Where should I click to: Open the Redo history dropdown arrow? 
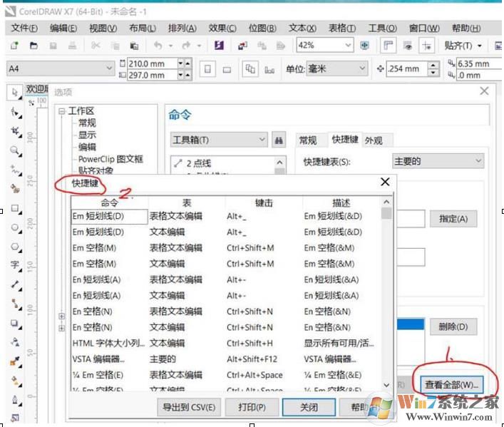tap(200, 46)
